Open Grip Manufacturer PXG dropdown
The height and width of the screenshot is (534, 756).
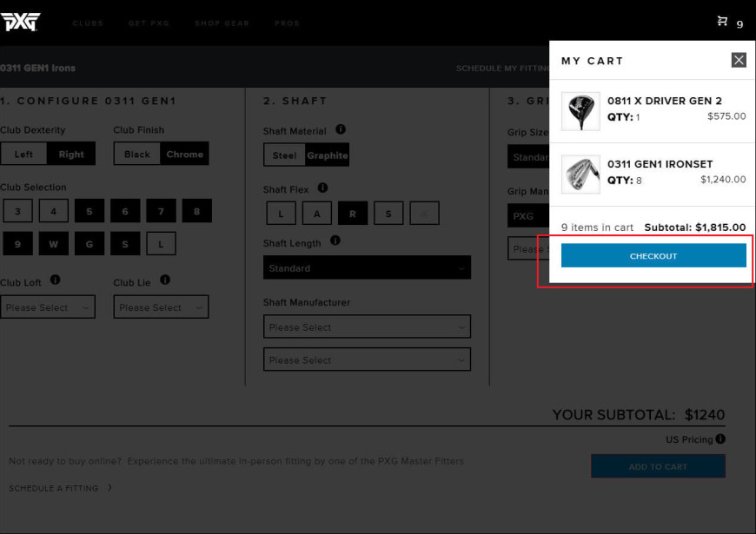(x=528, y=215)
